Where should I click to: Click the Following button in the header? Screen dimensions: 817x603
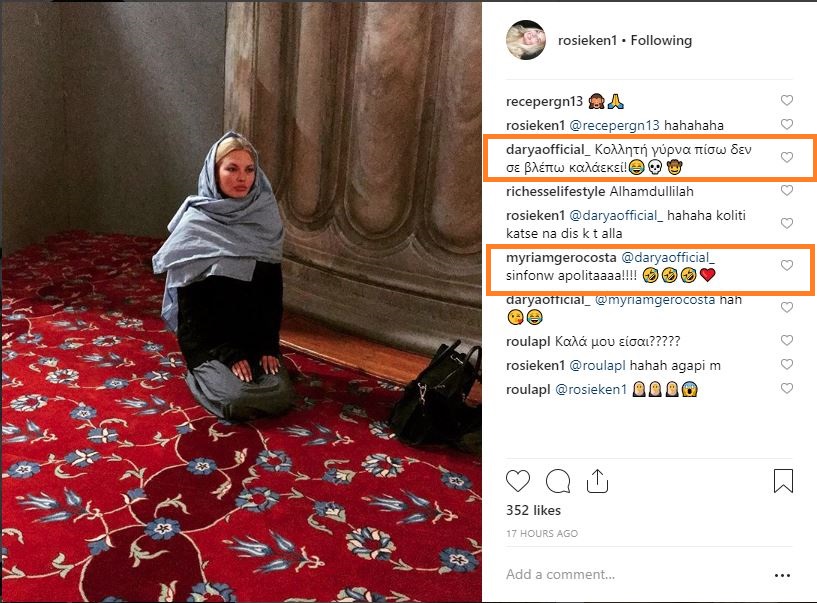point(661,40)
